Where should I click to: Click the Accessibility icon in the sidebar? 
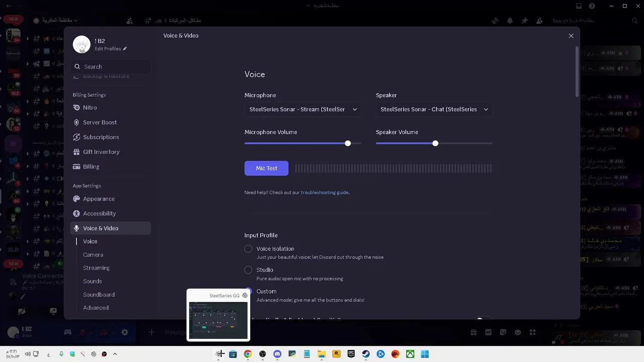(76, 213)
